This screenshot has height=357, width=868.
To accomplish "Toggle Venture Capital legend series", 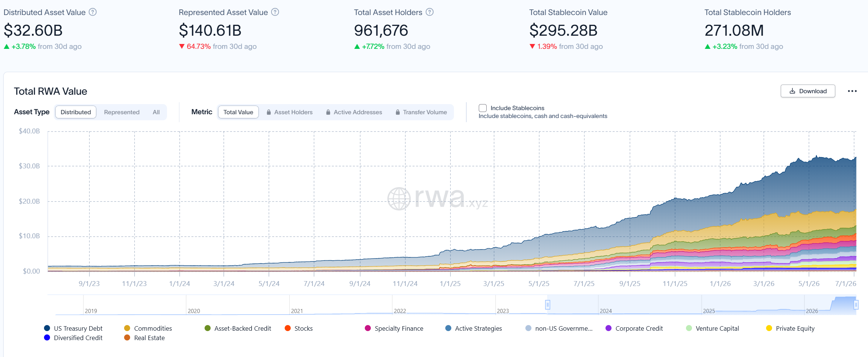I will pos(712,328).
